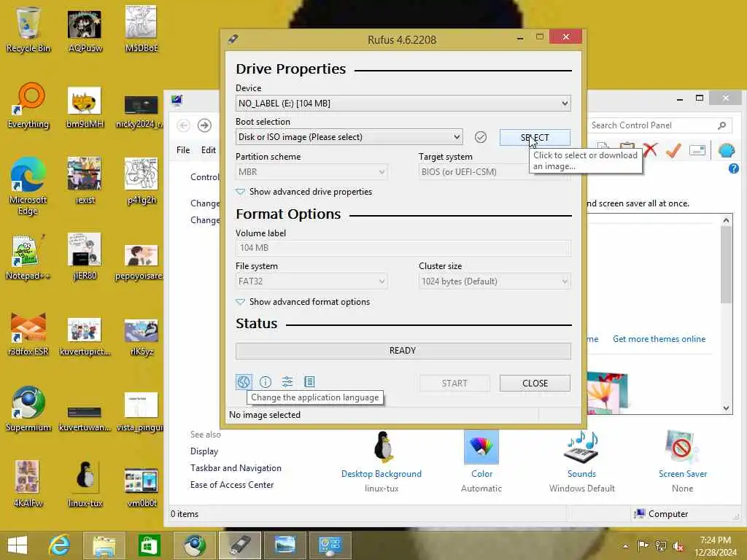Open Internet Explorer from the taskbar
This screenshot has width=747, height=560.
[59, 545]
